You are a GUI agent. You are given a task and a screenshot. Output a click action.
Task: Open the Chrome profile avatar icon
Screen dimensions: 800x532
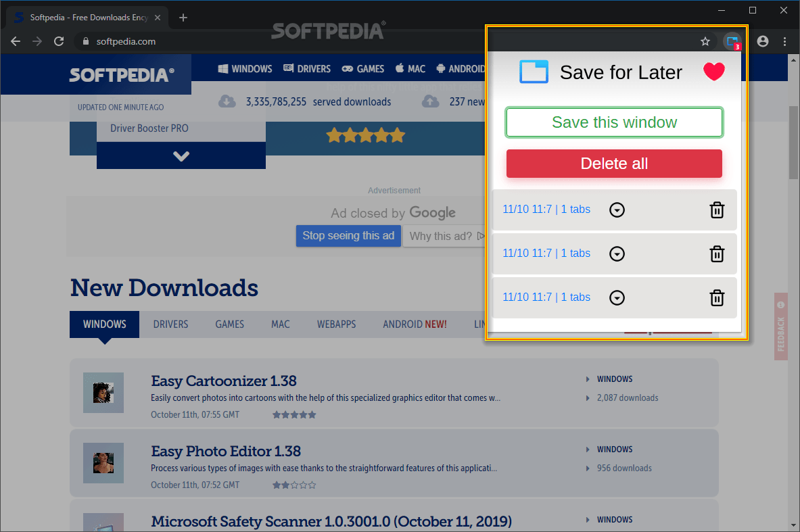[x=763, y=41]
